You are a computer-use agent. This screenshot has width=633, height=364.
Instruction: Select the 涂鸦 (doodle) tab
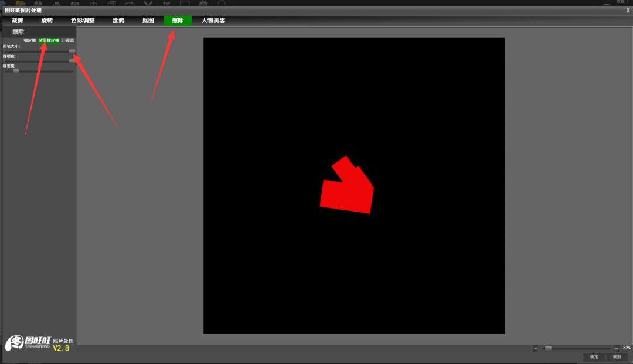[x=118, y=21]
